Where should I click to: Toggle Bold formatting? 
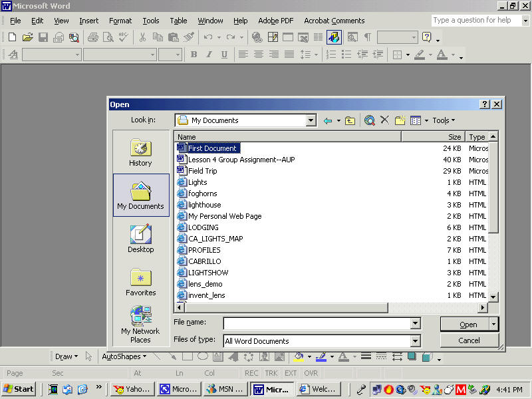click(x=194, y=55)
